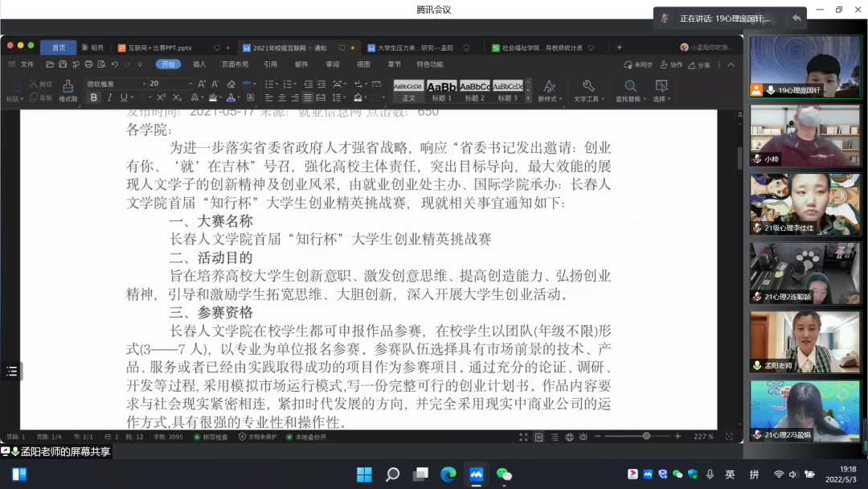This screenshot has height=489, width=868.
Task: Open the 文件 (File) menu
Action: 27,64
